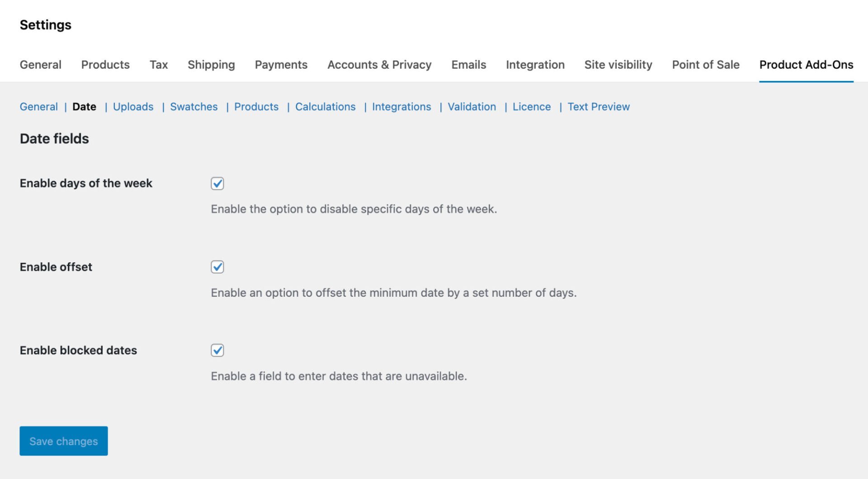Open the Products sub-section under Product Add-Ons
Image resolution: width=868 pixels, height=479 pixels.
point(256,107)
